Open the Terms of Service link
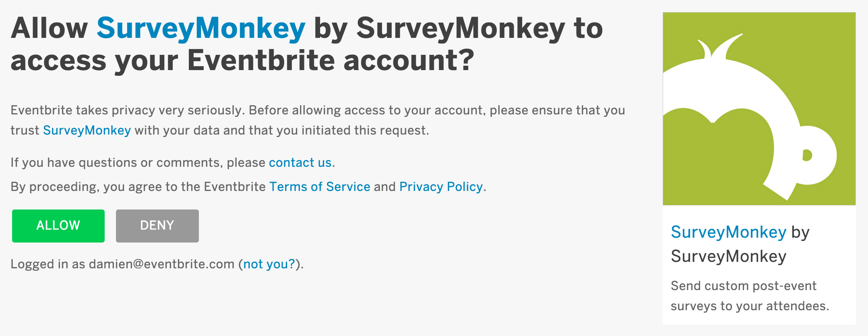868x336 pixels. [x=320, y=187]
